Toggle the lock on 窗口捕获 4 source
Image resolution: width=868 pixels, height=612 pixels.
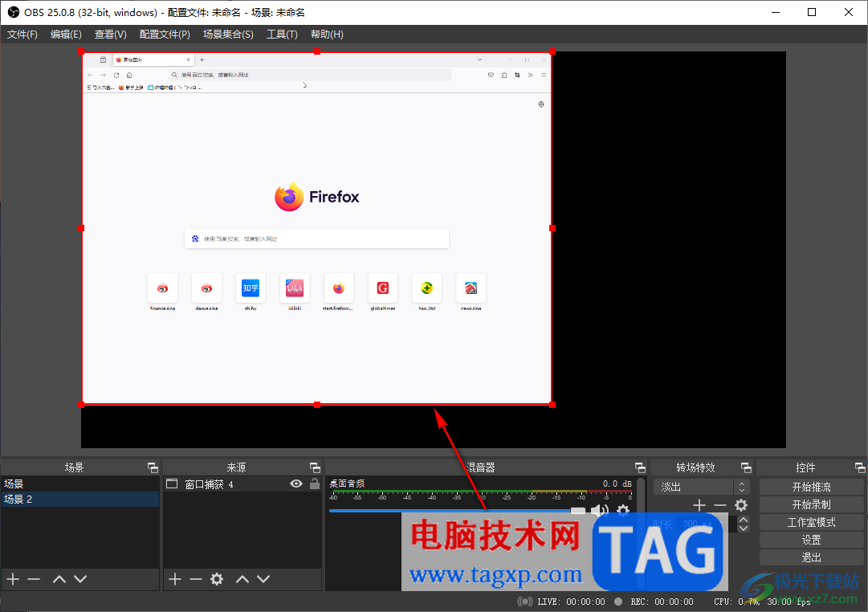click(315, 483)
